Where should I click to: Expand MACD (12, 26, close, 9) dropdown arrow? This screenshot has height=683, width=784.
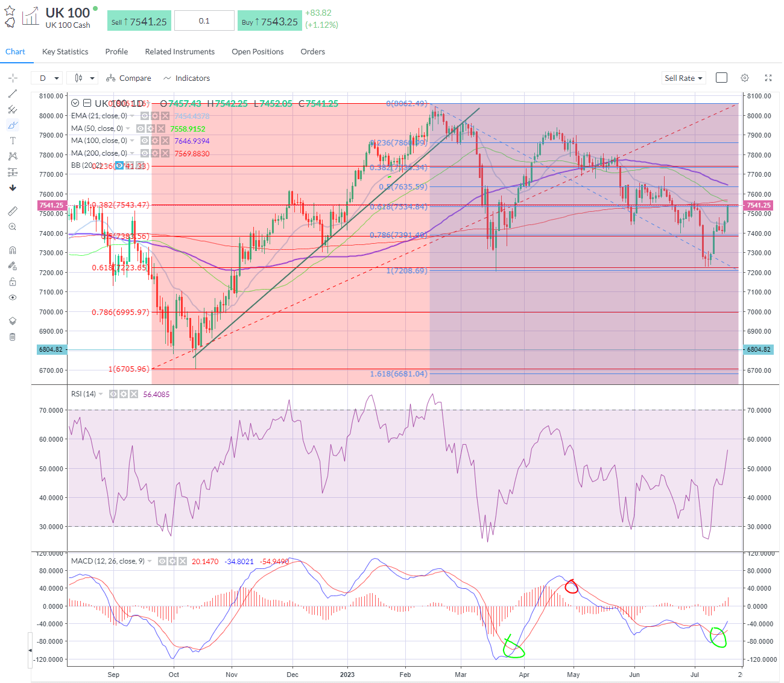coord(150,561)
